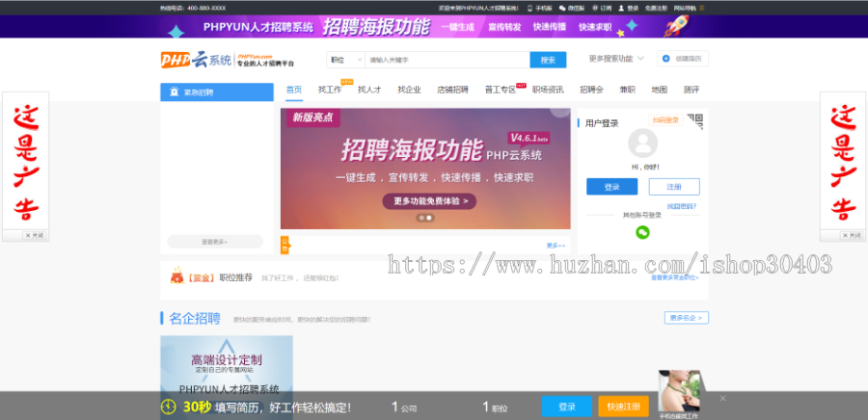868x420 pixels.
Task: Close the left 这是广告 side ad
Action: click(35, 235)
